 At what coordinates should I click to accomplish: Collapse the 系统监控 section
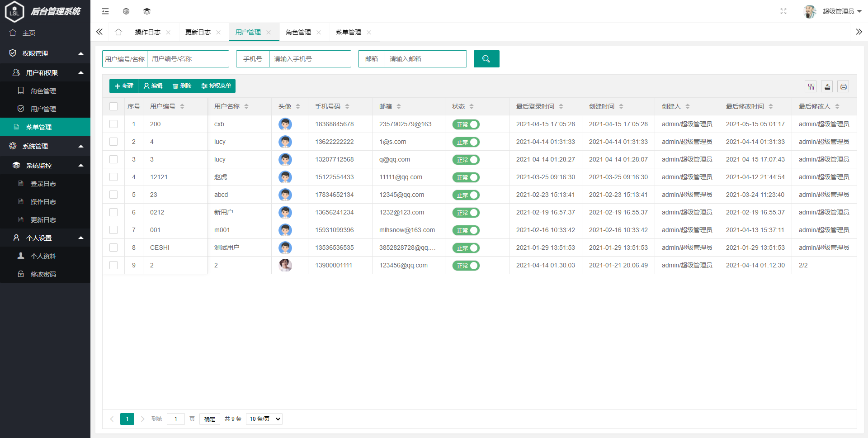click(45, 165)
